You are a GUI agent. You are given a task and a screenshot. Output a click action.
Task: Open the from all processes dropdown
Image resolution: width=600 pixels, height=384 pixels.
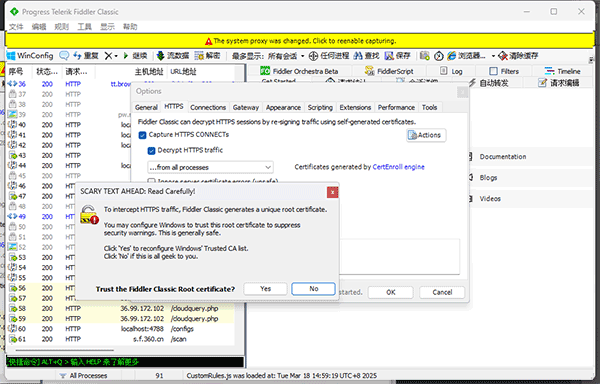tap(210, 167)
